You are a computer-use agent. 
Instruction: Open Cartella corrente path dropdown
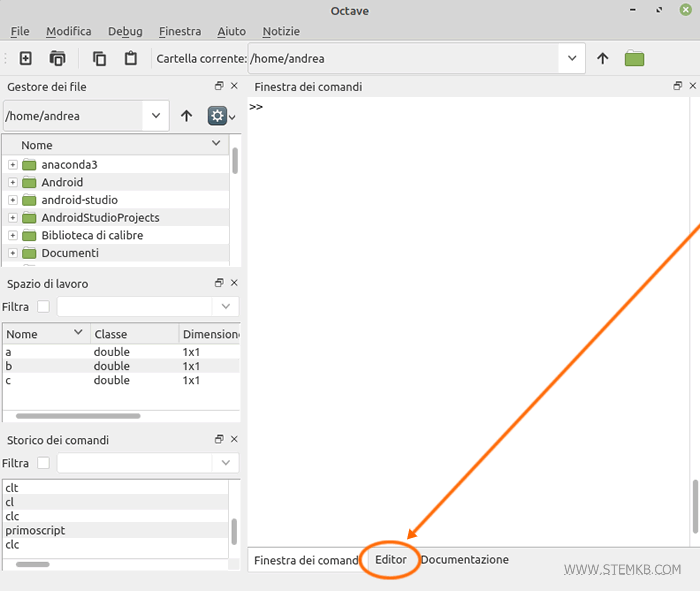coord(572,58)
